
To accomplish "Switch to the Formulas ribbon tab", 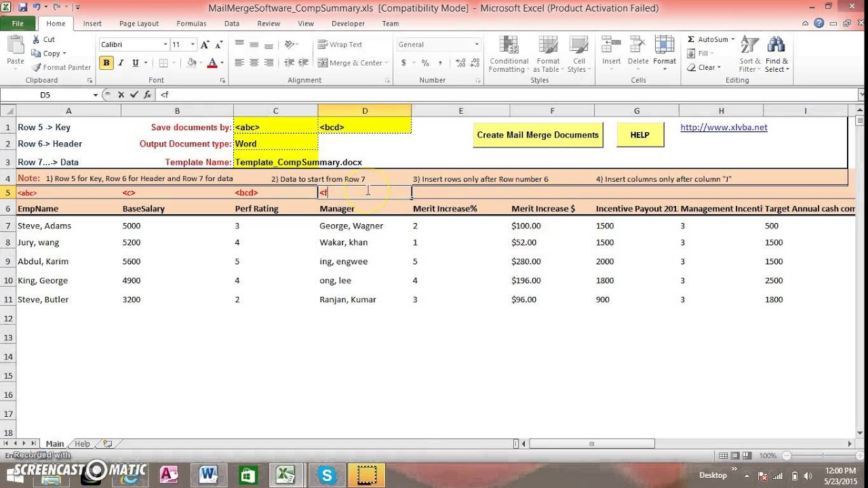I will (191, 24).
